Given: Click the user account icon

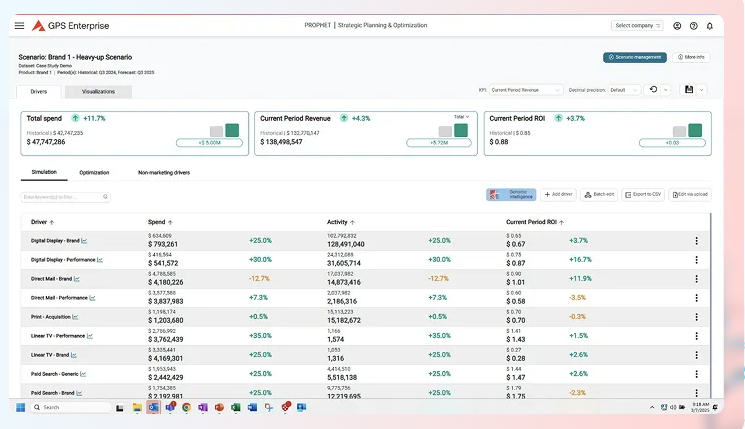Looking at the screenshot, I should click(677, 25).
